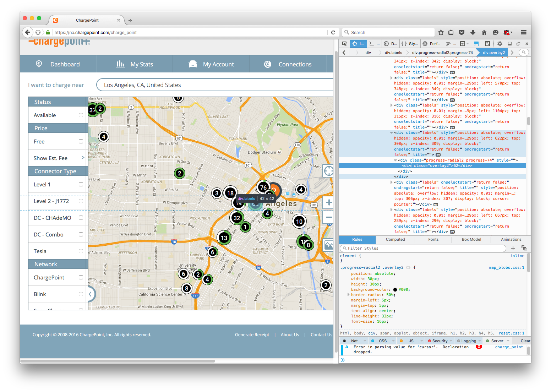Open the bookmarks list icon
551x392 pixels.
click(x=451, y=32)
